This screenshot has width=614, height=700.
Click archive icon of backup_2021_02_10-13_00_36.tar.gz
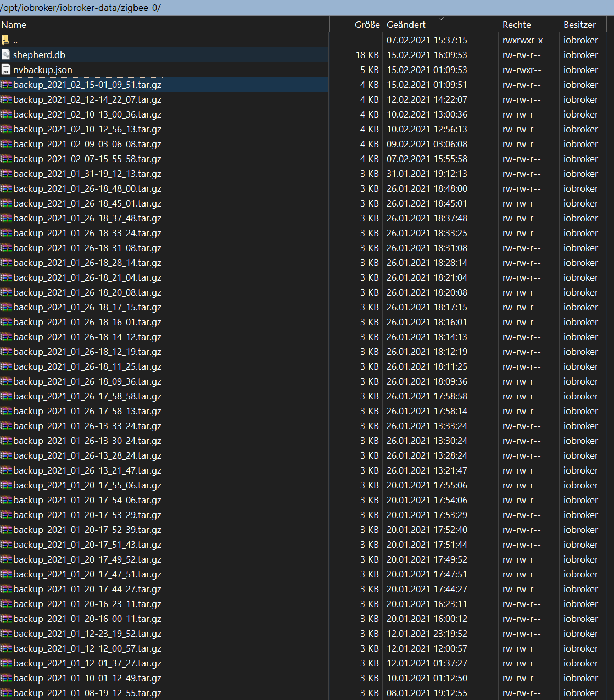(6, 114)
